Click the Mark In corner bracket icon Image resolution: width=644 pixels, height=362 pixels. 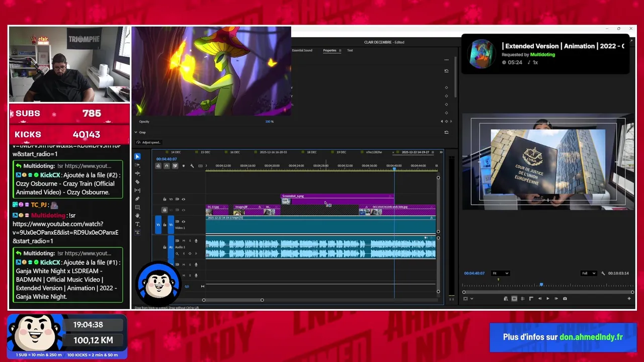(x=531, y=299)
